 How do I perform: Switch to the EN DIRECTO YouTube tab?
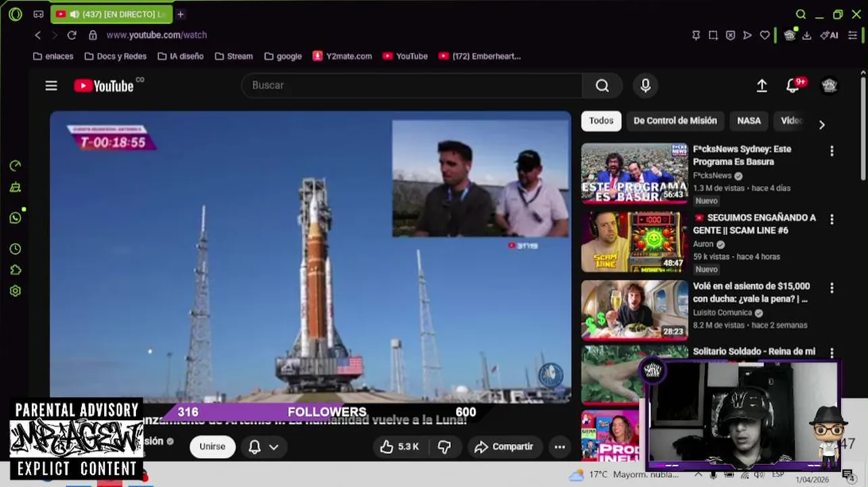pyautogui.click(x=111, y=14)
